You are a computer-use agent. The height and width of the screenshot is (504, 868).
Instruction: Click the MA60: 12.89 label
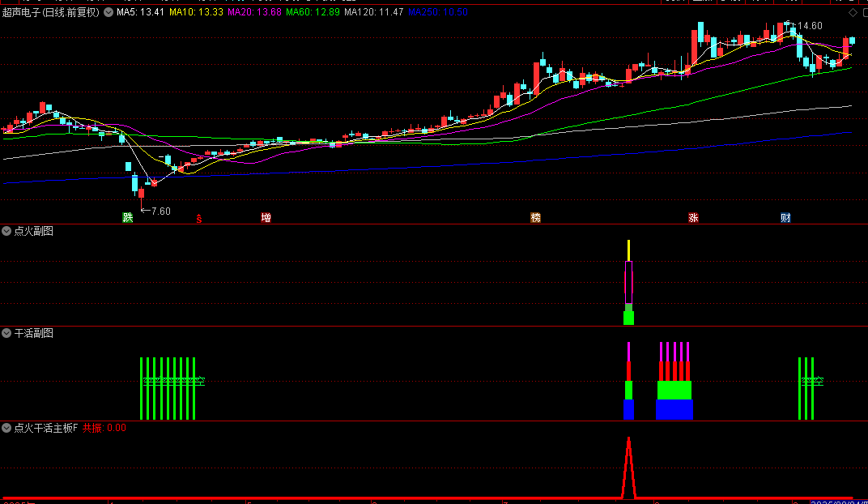[313, 12]
